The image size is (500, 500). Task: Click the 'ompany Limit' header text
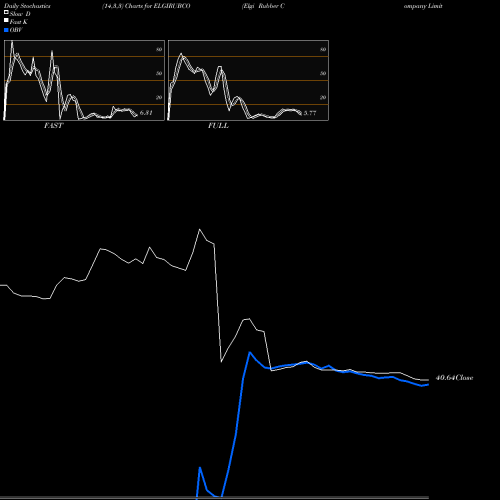[423, 6]
